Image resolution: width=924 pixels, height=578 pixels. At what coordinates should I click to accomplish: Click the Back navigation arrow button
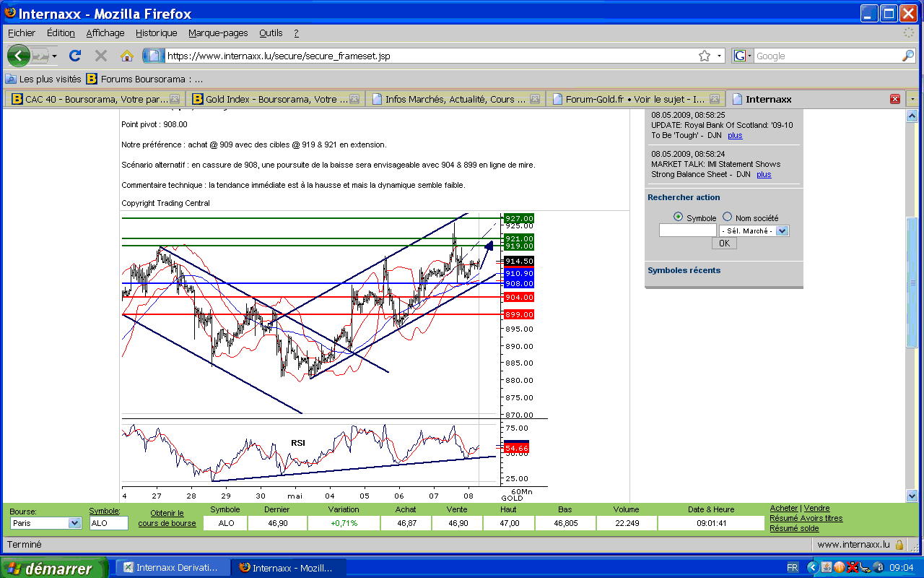[19, 56]
